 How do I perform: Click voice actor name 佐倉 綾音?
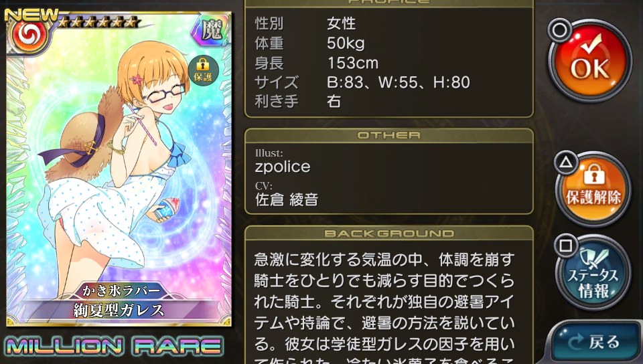click(x=287, y=199)
